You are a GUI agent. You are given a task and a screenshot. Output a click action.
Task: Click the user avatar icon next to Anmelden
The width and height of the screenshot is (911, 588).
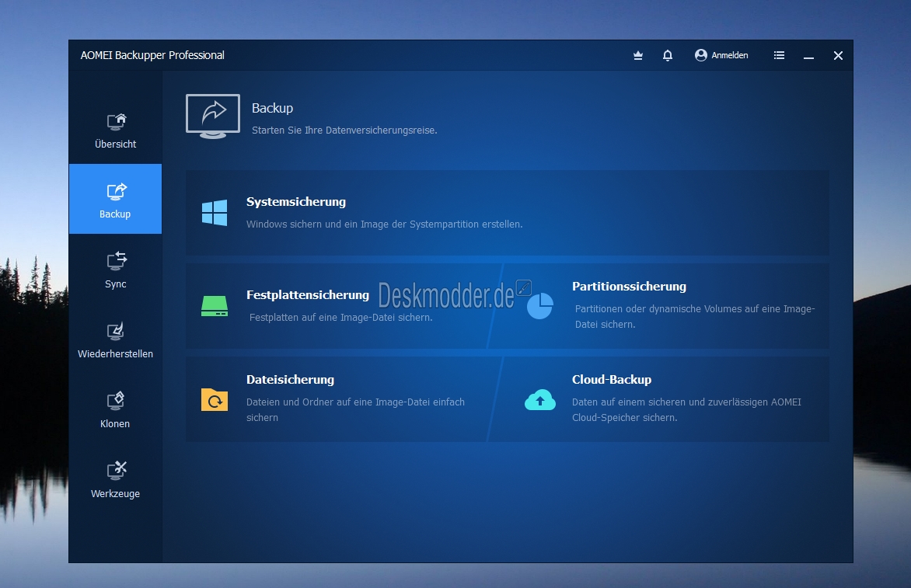coord(700,55)
